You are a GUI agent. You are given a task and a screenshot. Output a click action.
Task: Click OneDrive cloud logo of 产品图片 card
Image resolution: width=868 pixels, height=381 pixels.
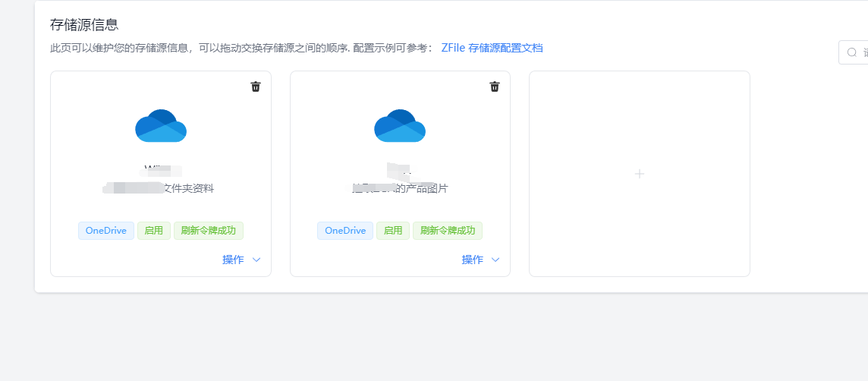pos(400,126)
